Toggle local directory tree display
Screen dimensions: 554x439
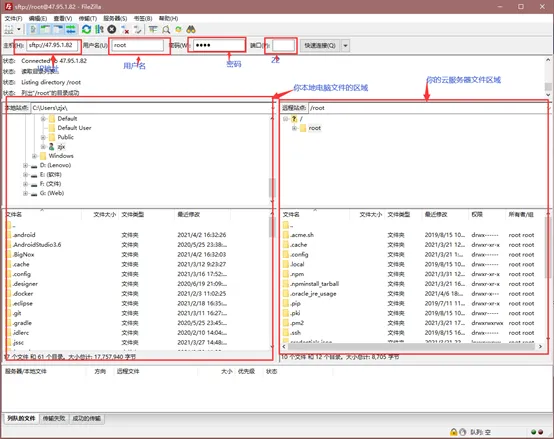coord(45,30)
